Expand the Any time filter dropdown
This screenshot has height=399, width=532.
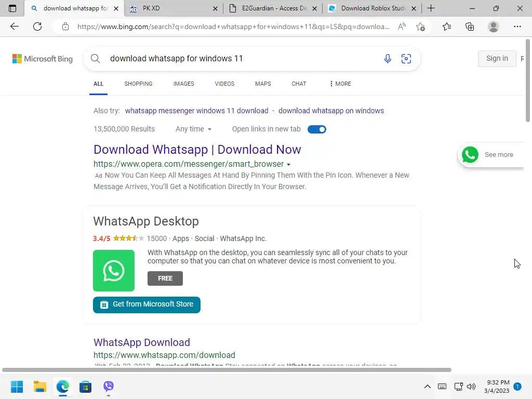(x=193, y=129)
